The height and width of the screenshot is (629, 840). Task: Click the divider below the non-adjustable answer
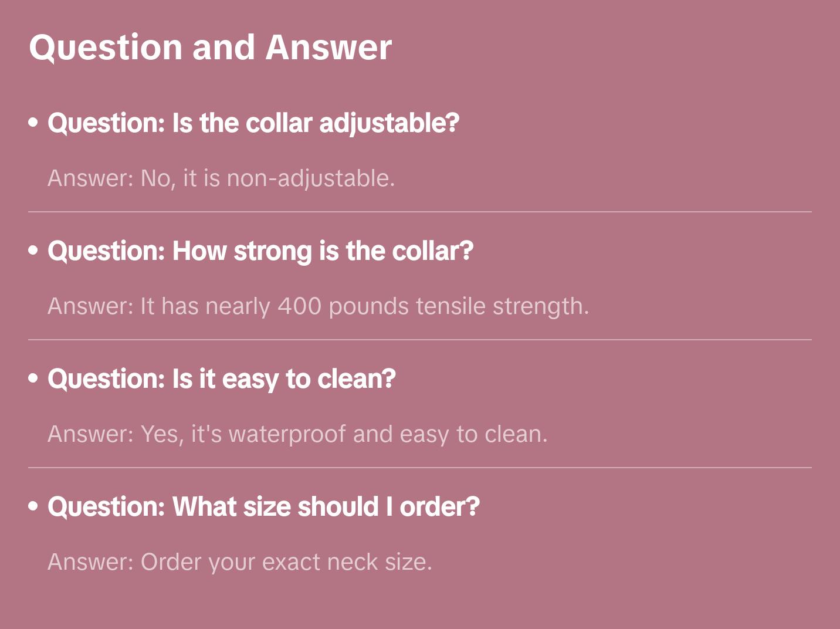[x=419, y=212]
